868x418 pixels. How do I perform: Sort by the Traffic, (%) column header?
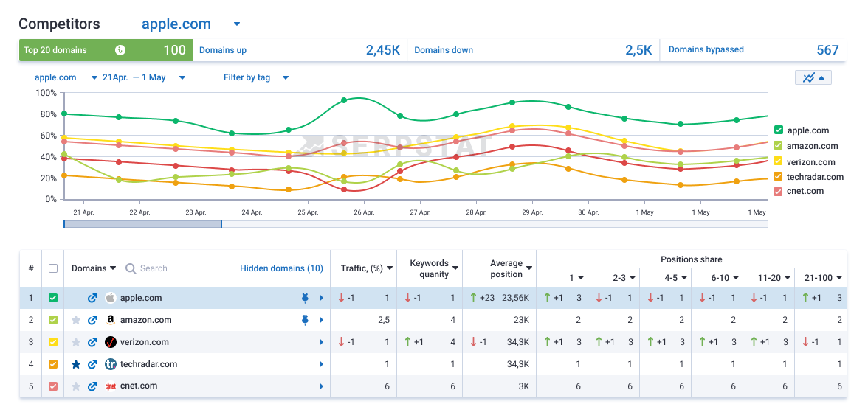click(366, 269)
